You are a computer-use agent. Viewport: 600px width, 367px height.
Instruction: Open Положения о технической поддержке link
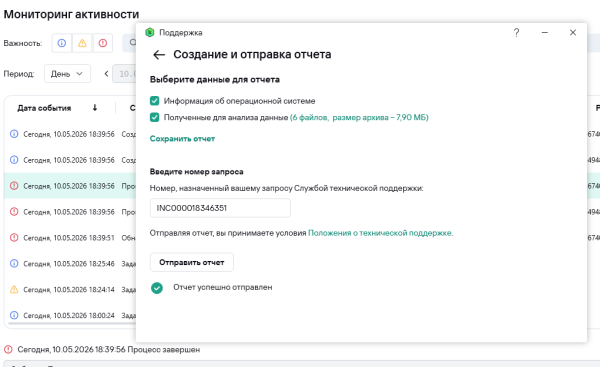(x=380, y=233)
